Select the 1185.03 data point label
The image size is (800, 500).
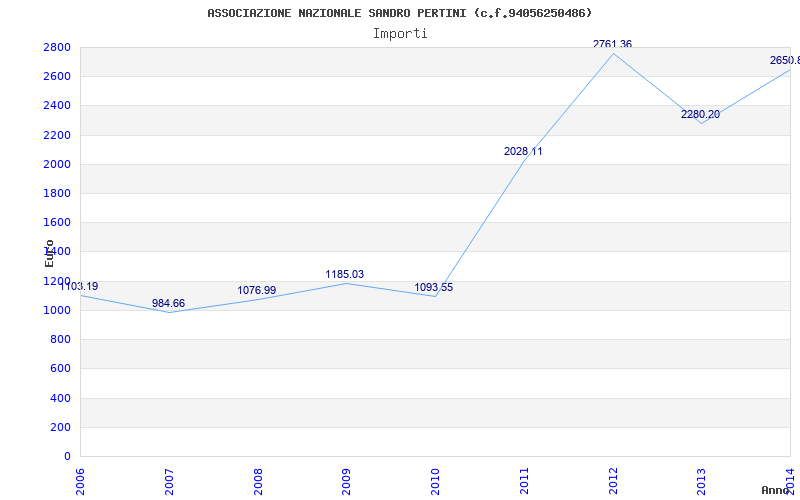(345, 274)
